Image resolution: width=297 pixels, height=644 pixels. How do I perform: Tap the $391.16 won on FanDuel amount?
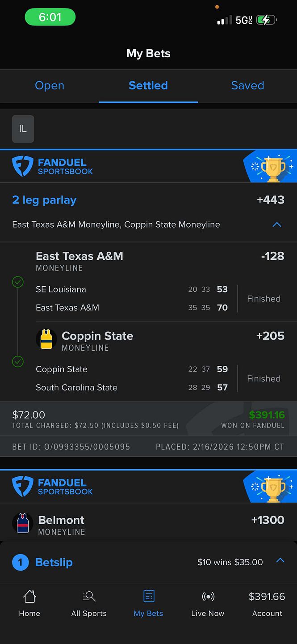pos(267,415)
